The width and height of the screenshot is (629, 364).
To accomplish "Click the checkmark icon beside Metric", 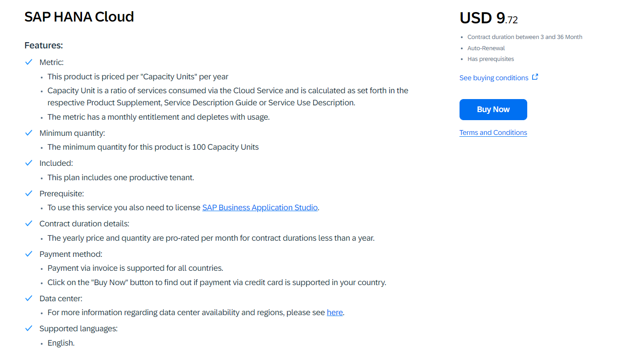I will 29,62.
